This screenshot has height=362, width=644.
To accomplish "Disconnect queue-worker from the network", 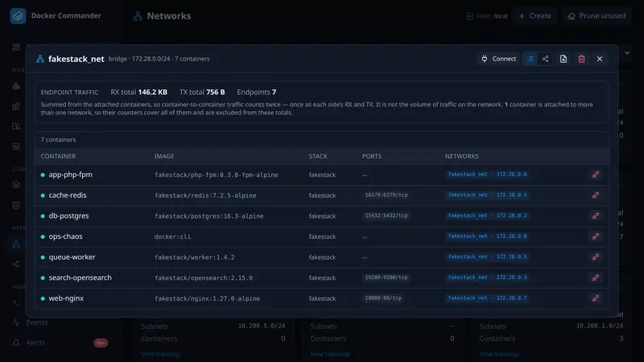I will click(x=596, y=257).
